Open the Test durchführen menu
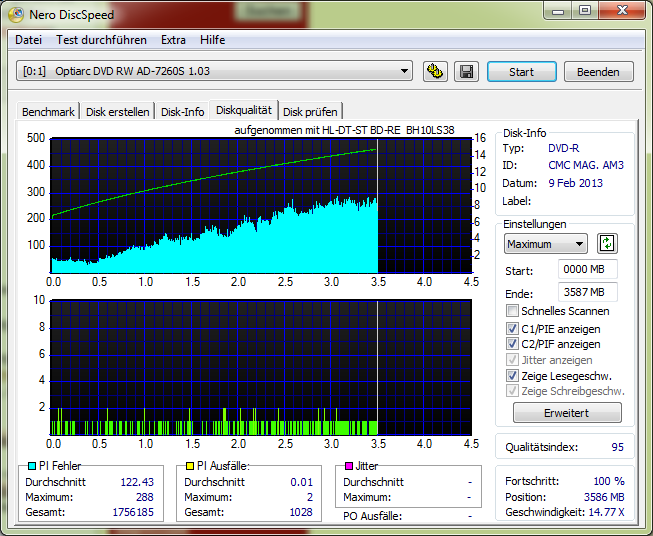This screenshot has width=653, height=536. (101, 40)
